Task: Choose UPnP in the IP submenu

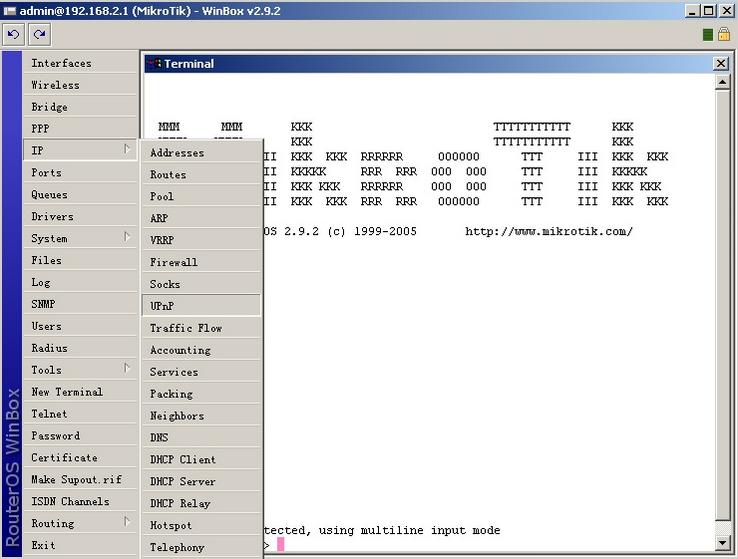Action: click(162, 306)
